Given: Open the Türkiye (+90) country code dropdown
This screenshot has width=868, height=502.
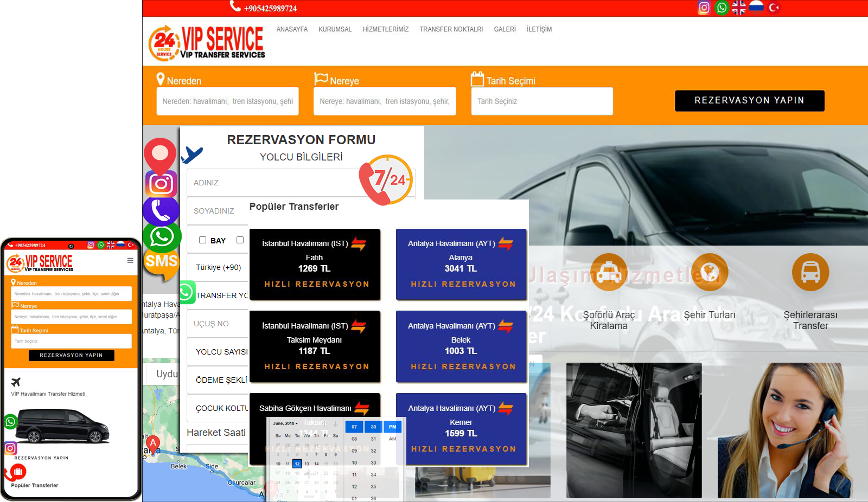Looking at the screenshot, I should click(x=218, y=267).
